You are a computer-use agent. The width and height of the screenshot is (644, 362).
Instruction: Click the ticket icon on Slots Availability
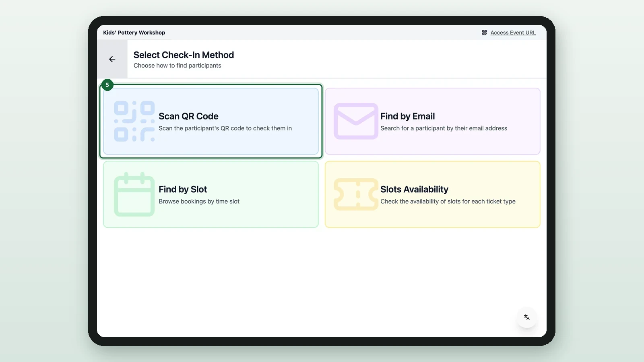[x=356, y=194]
